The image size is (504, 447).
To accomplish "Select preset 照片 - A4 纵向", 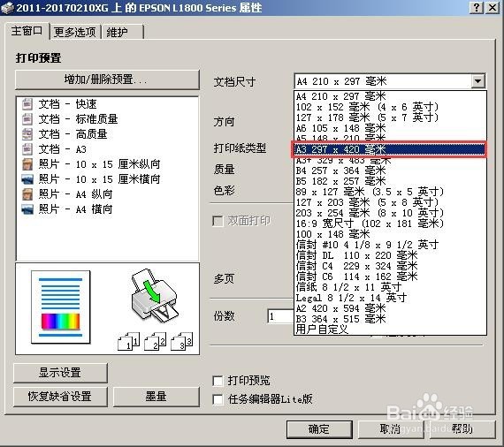I will click(75, 194).
